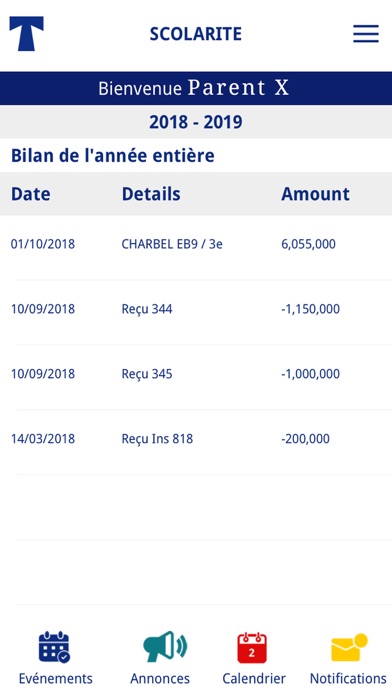The image size is (392, 696).
Task: Select the Calendrier tab label
Action: point(254,678)
